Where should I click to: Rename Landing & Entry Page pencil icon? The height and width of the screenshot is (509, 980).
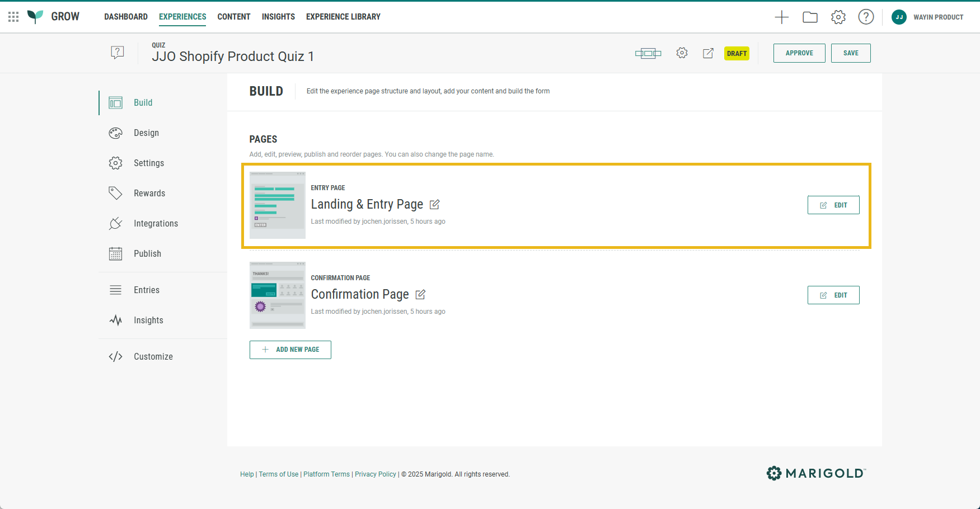pyautogui.click(x=434, y=205)
